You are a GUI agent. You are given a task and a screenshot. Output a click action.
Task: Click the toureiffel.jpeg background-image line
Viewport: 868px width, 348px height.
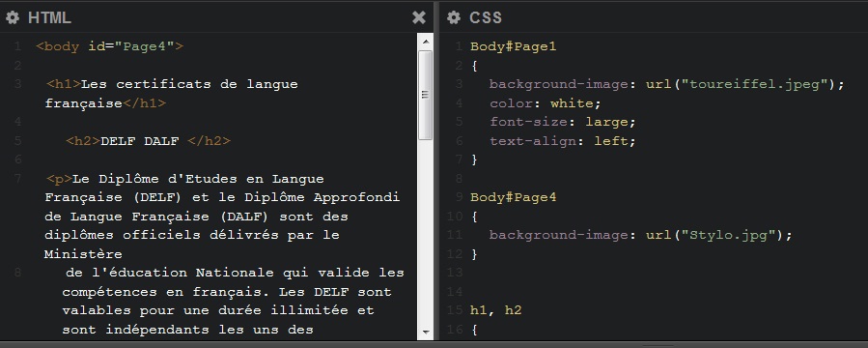(667, 84)
